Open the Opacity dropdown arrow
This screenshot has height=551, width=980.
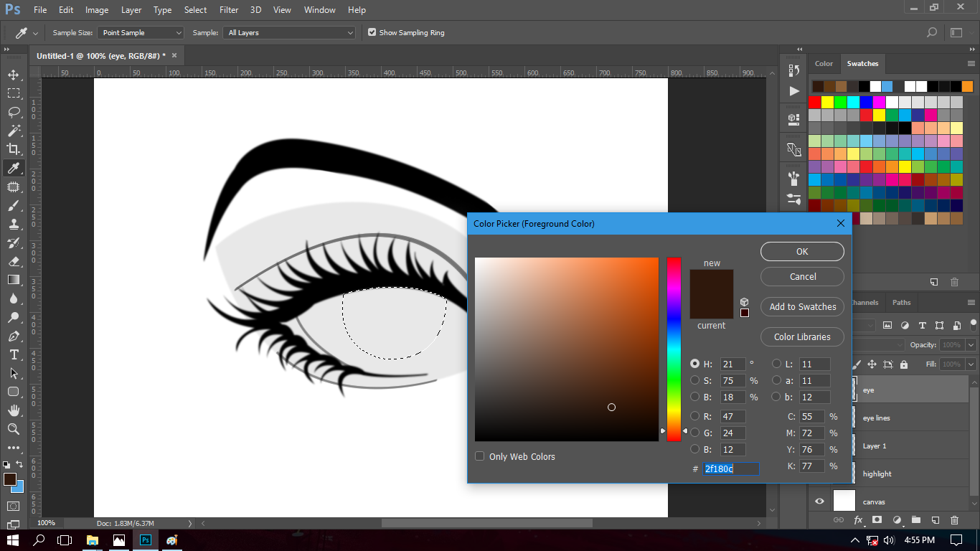pyautogui.click(x=969, y=345)
